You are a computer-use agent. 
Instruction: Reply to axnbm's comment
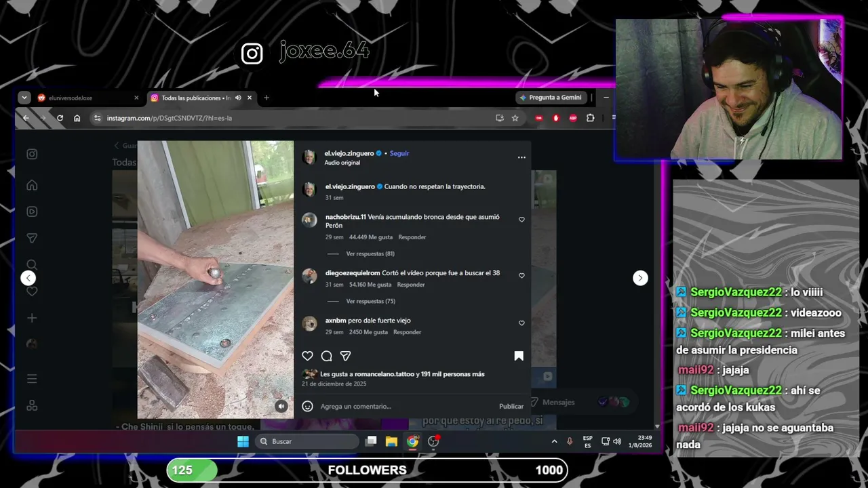408,332
